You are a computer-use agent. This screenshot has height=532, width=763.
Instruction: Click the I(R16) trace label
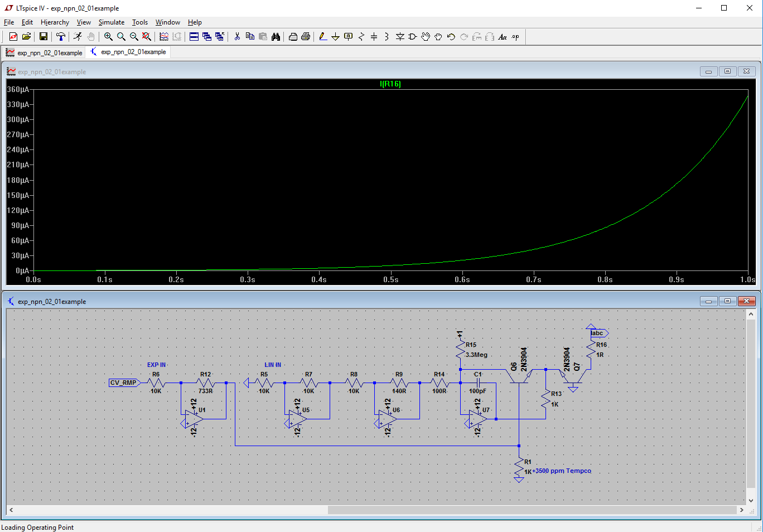(x=390, y=84)
